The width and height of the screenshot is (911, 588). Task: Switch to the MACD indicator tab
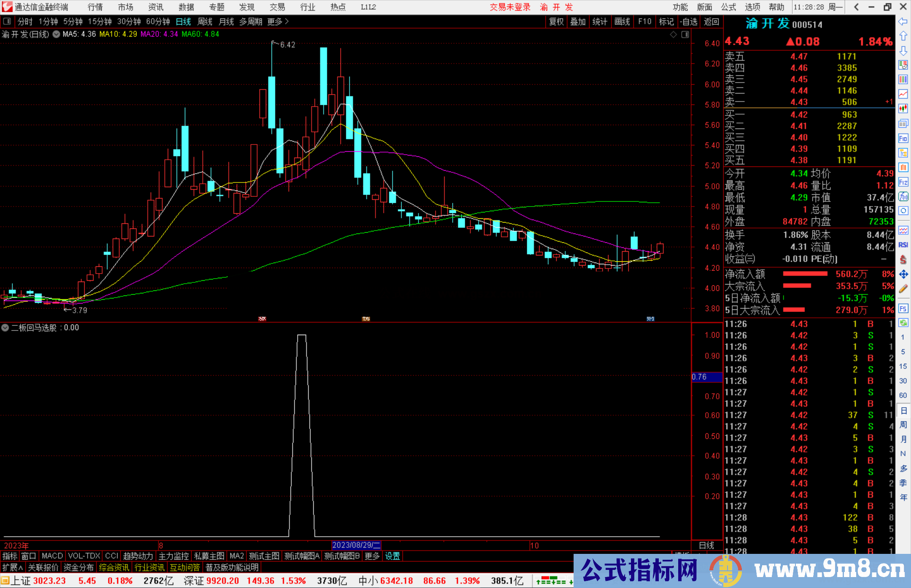click(52, 556)
